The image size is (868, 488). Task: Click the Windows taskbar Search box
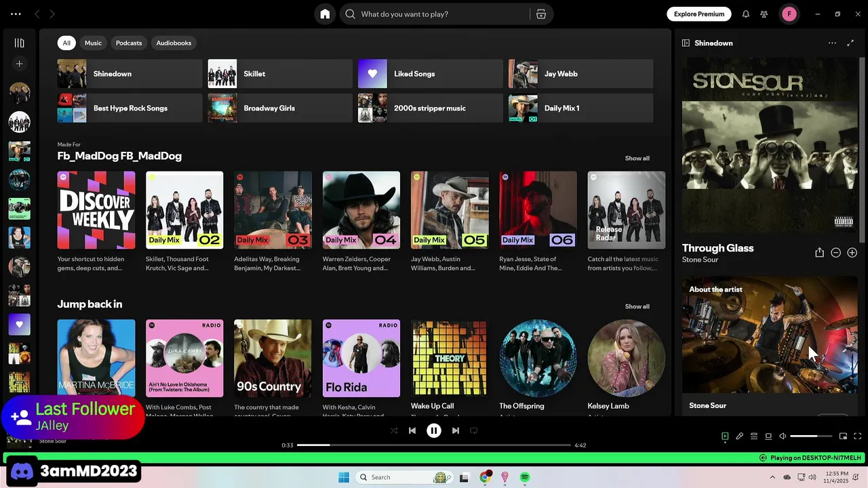coord(403,477)
